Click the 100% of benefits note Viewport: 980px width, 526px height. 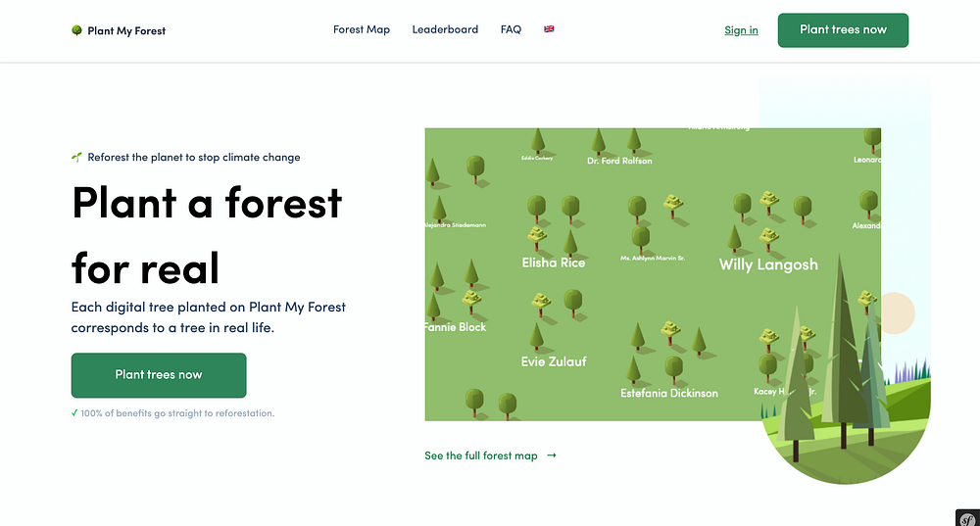[x=177, y=413]
